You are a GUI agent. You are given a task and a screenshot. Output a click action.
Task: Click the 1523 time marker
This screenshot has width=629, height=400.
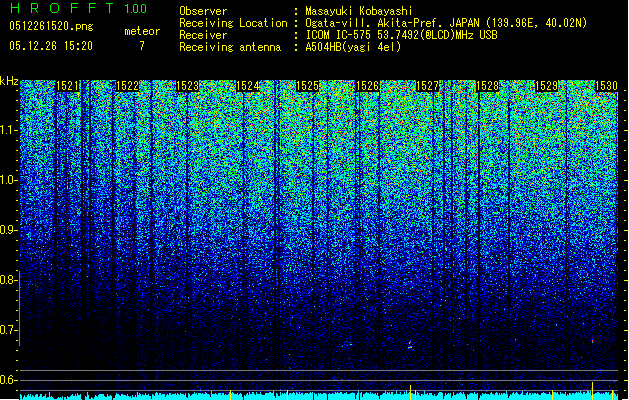pos(187,86)
